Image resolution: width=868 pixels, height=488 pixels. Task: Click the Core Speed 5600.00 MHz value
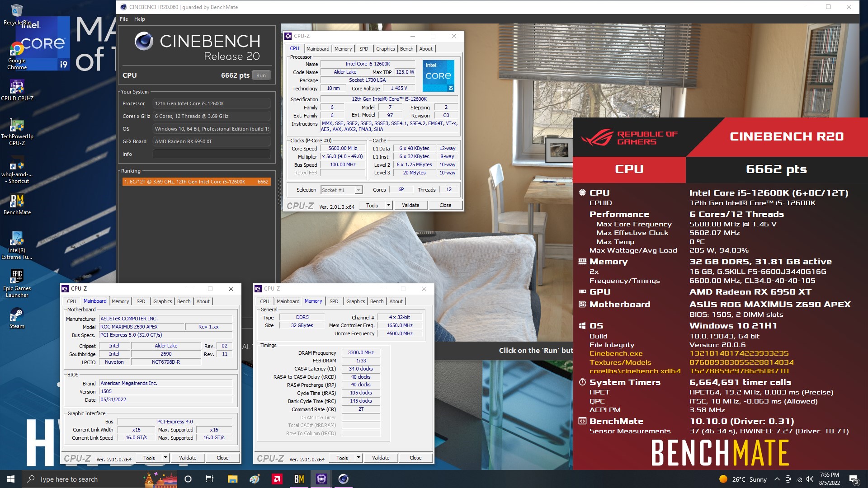tap(343, 148)
